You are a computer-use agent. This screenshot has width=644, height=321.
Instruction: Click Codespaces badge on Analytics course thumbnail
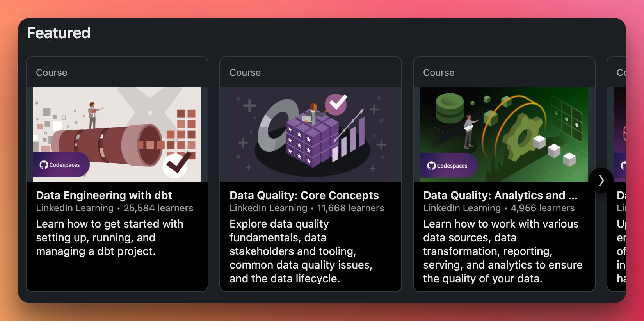click(x=448, y=166)
